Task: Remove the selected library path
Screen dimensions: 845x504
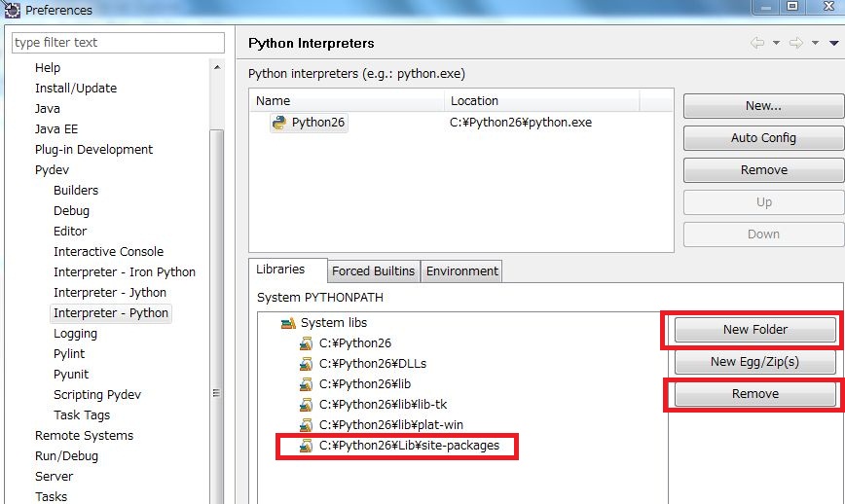Action: pos(755,394)
